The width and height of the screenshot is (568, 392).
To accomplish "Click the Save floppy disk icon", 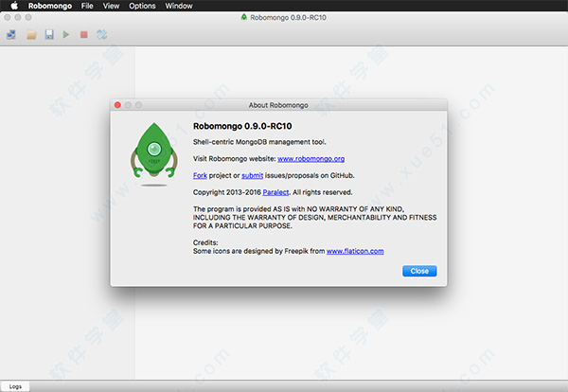I will (48, 35).
